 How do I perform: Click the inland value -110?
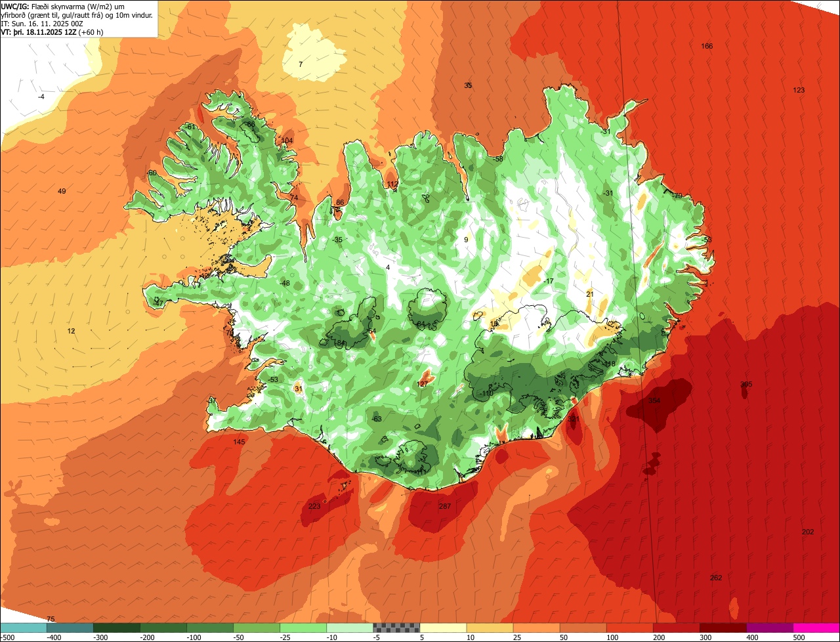tap(486, 393)
